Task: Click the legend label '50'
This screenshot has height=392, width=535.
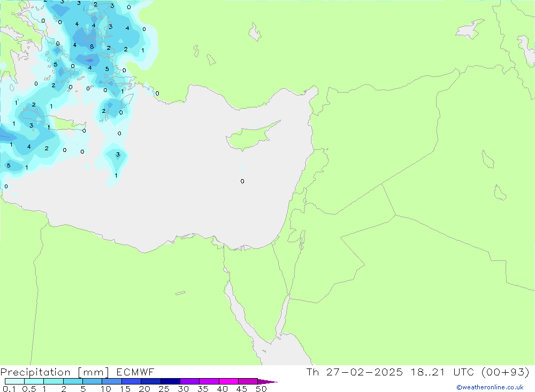Action: (x=262, y=389)
